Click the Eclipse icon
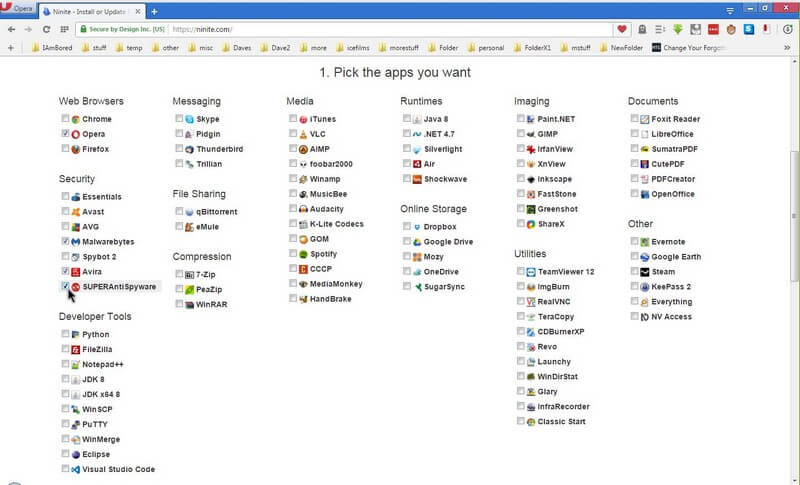 76,454
